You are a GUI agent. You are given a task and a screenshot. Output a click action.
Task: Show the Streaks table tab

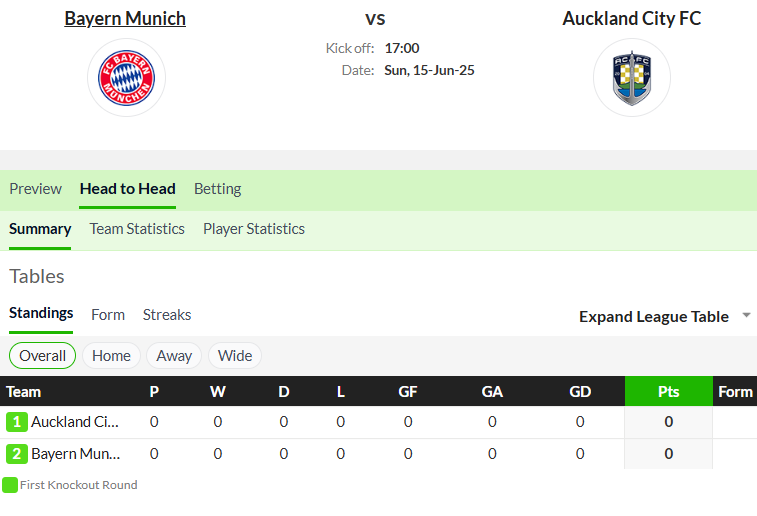tap(167, 315)
